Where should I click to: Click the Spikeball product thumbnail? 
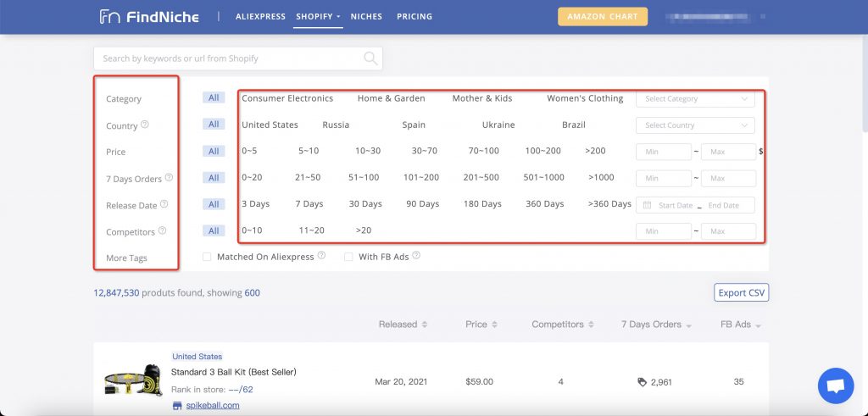pos(133,380)
